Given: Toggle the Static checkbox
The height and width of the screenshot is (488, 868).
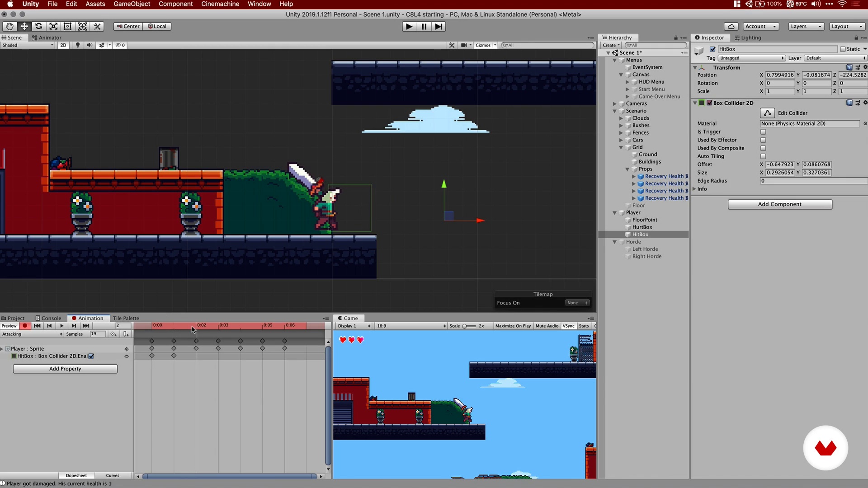Looking at the screenshot, I should click(843, 49).
